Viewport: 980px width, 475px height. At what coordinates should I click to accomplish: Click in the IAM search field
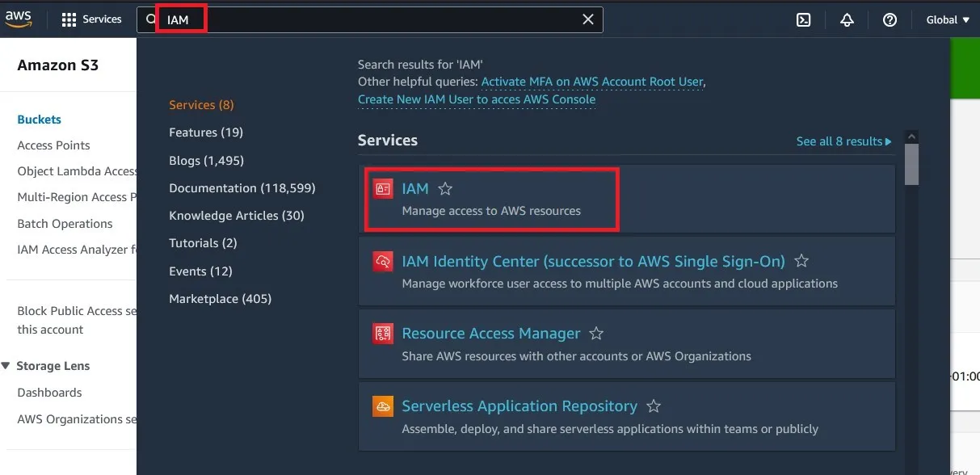369,19
